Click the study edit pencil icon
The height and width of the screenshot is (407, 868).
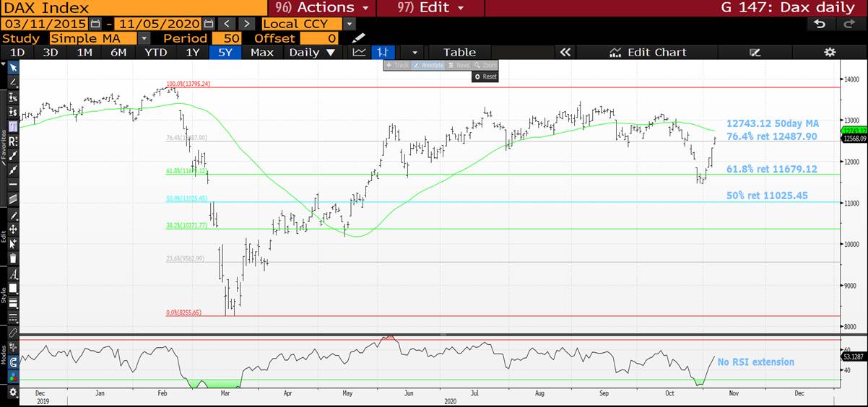pos(359,38)
